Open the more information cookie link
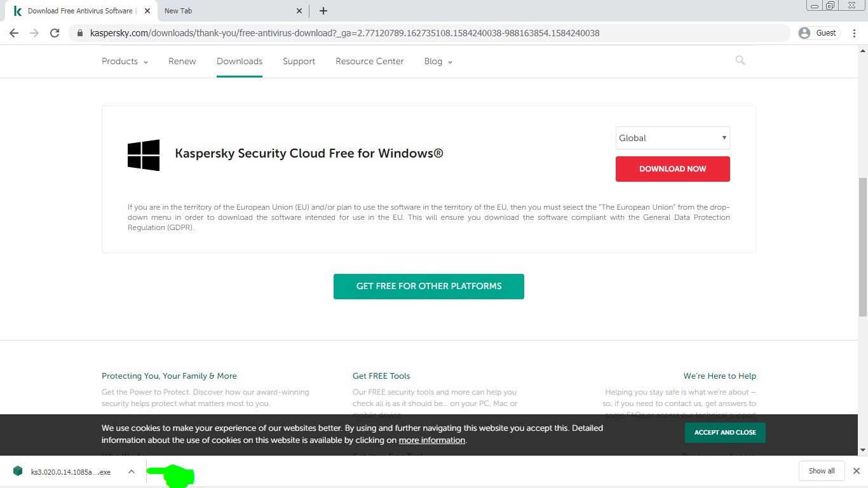The image size is (868, 488). (x=432, y=440)
